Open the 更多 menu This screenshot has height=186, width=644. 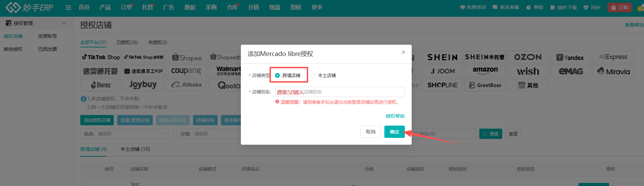[x=317, y=7]
